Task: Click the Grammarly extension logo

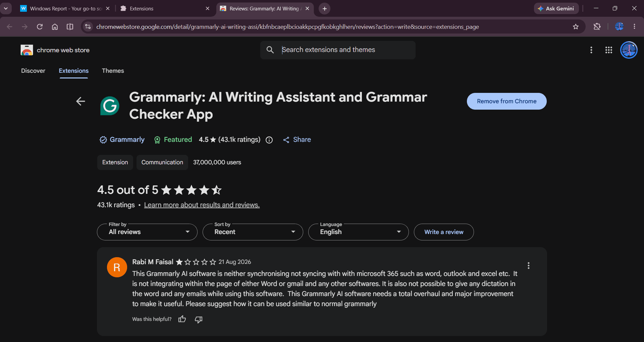Action: coord(110,106)
